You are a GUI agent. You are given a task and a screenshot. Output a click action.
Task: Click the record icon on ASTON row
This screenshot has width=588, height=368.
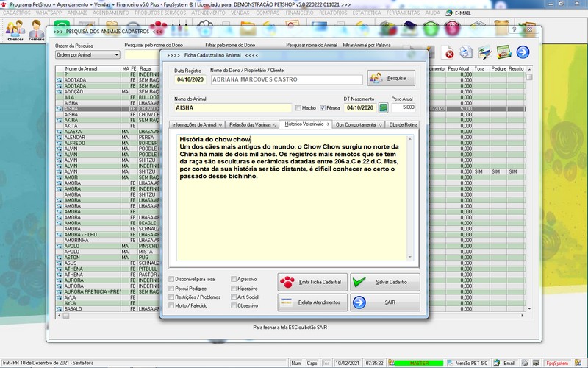pos(60,258)
